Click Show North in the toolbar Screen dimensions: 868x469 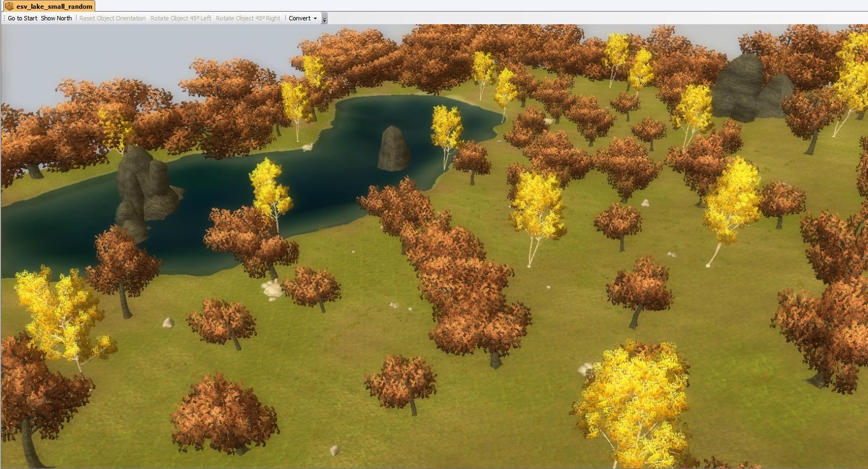pyautogui.click(x=56, y=18)
